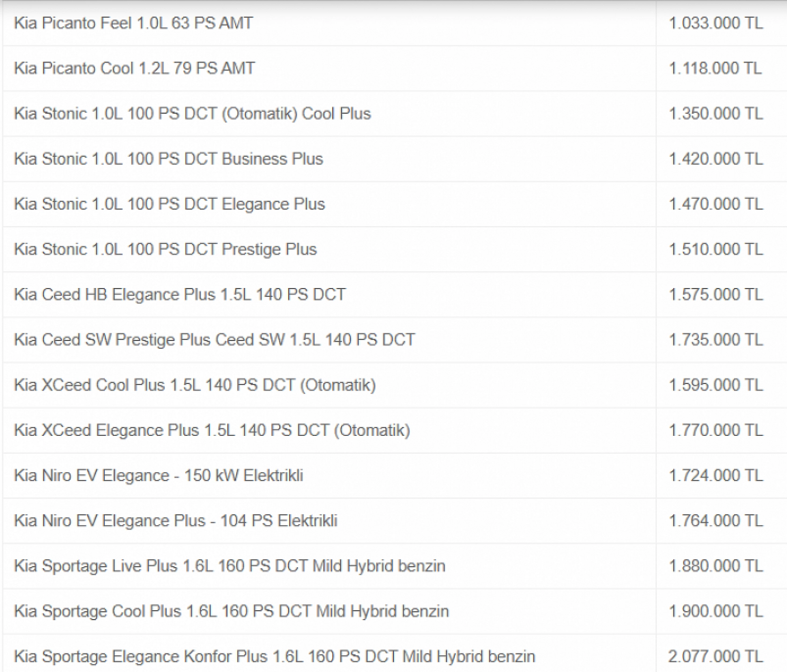Click Kia XCeed Cool Plus model name

point(195,385)
